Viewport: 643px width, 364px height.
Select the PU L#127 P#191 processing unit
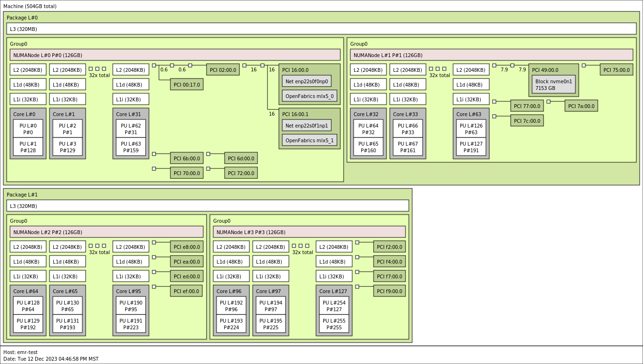point(471,147)
